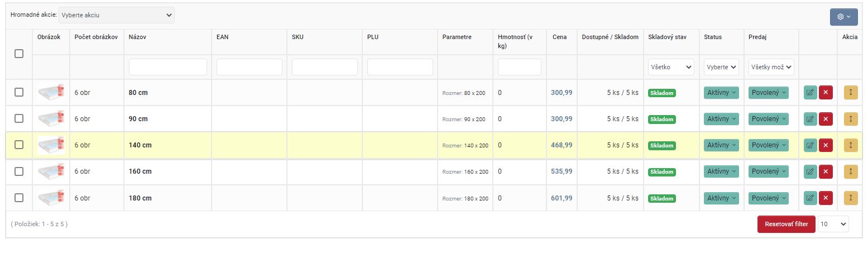Open the gear settings button

pos(843,17)
